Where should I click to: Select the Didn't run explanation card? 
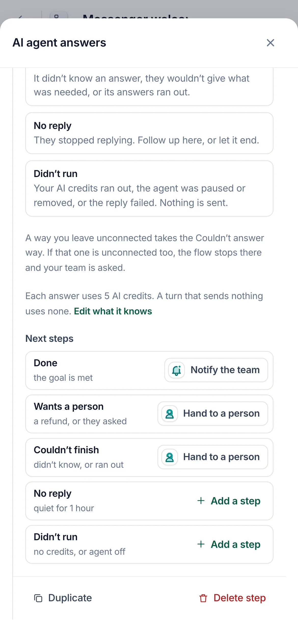(x=149, y=188)
